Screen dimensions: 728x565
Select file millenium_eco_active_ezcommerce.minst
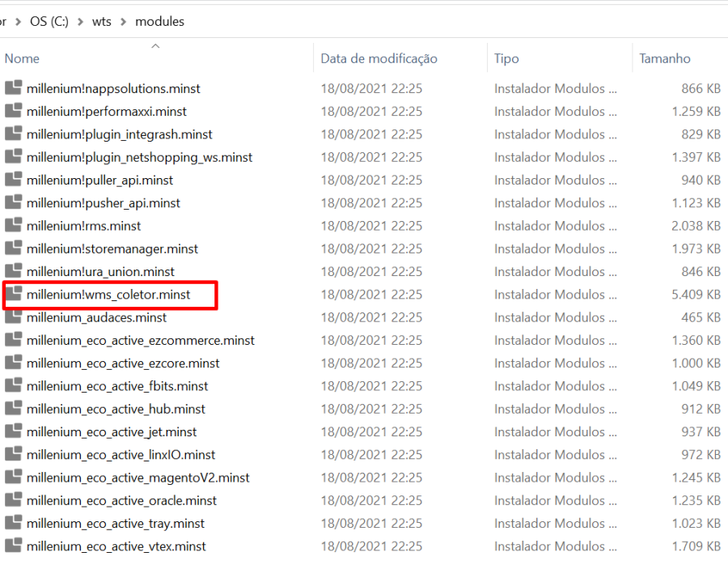(141, 340)
